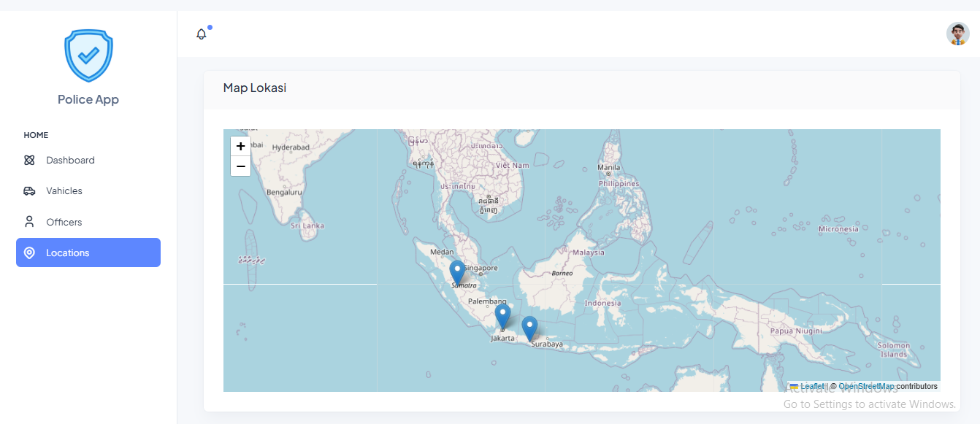Open the Leaflet attribution link
This screenshot has height=424, width=980.
tap(811, 386)
